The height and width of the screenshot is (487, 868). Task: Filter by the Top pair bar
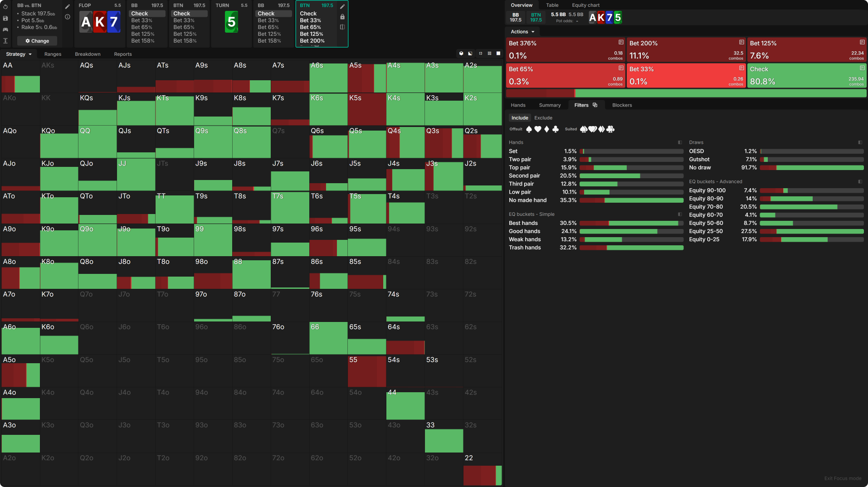pos(631,168)
